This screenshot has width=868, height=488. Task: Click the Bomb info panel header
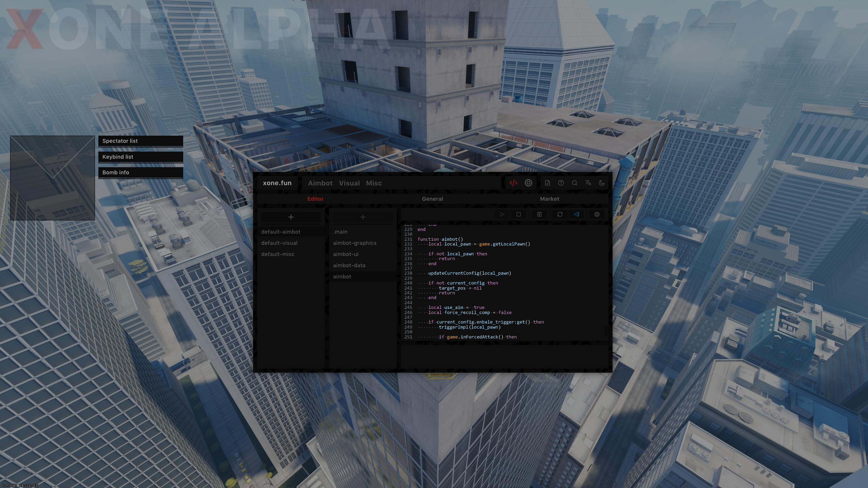click(140, 172)
